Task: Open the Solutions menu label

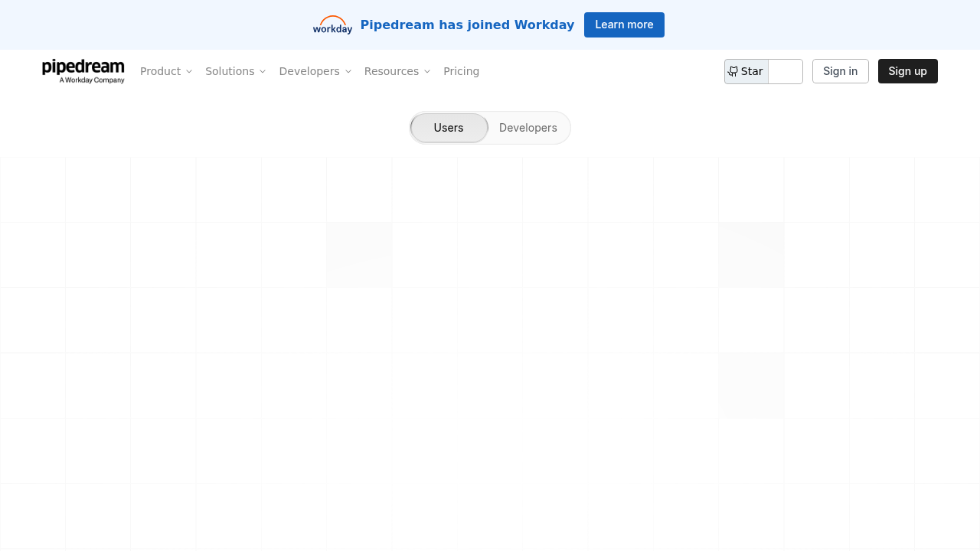Action: coord(230,71)
